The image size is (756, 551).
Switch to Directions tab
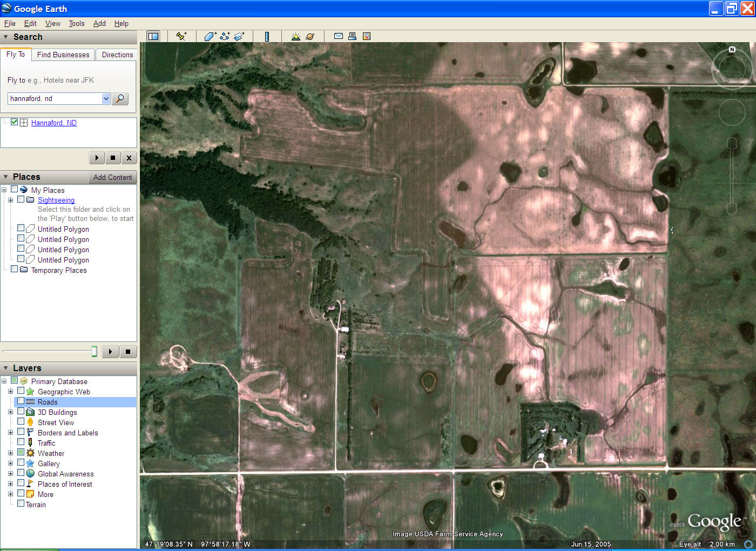pos(117,55)
